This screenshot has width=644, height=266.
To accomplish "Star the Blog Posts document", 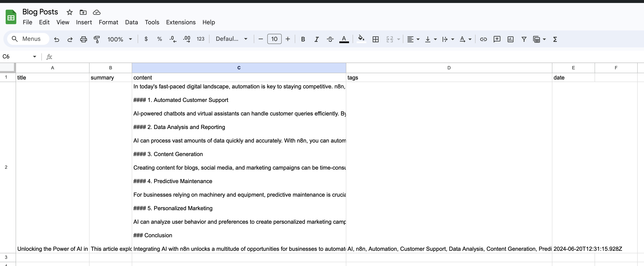I will click(69, 12).
